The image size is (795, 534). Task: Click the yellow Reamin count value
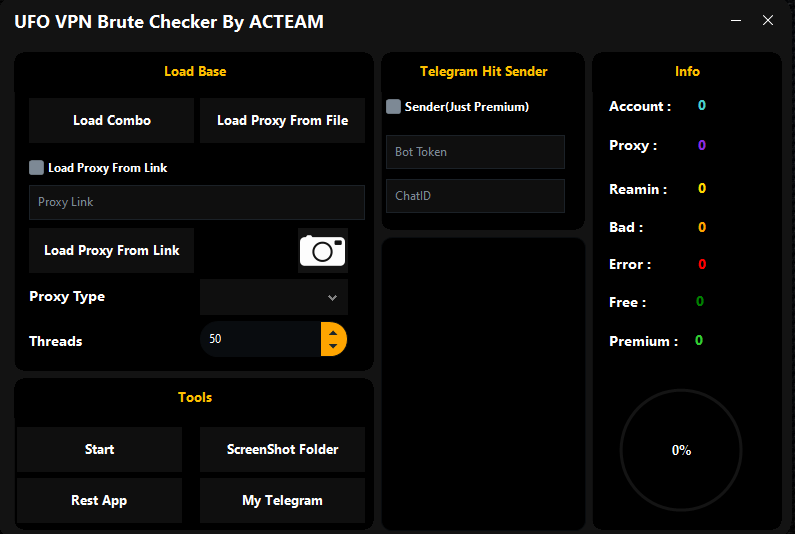point(702,189)
